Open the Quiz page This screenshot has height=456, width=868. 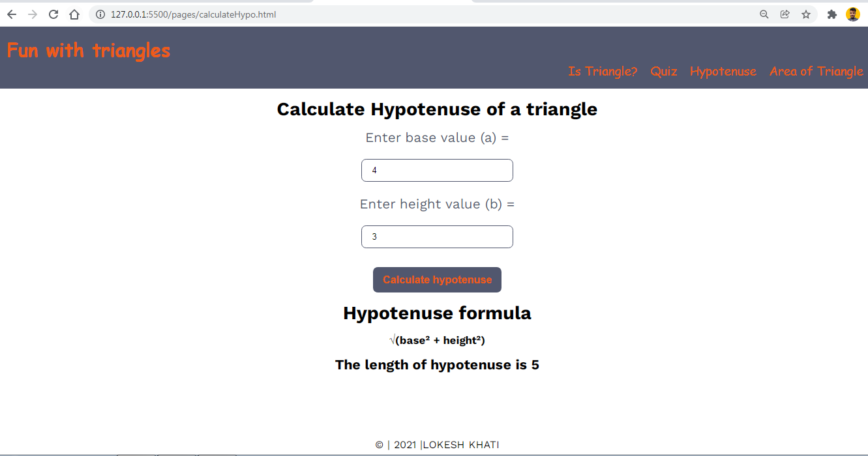tap(663, 71)
